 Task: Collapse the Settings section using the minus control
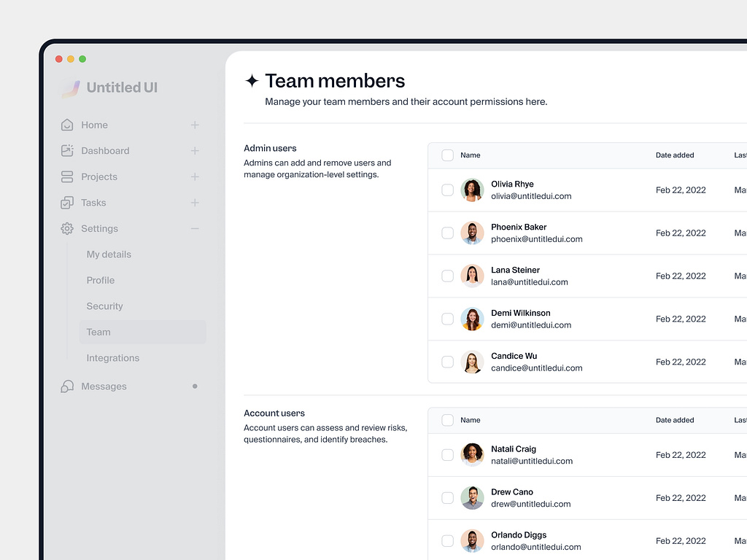coord(194,228)
